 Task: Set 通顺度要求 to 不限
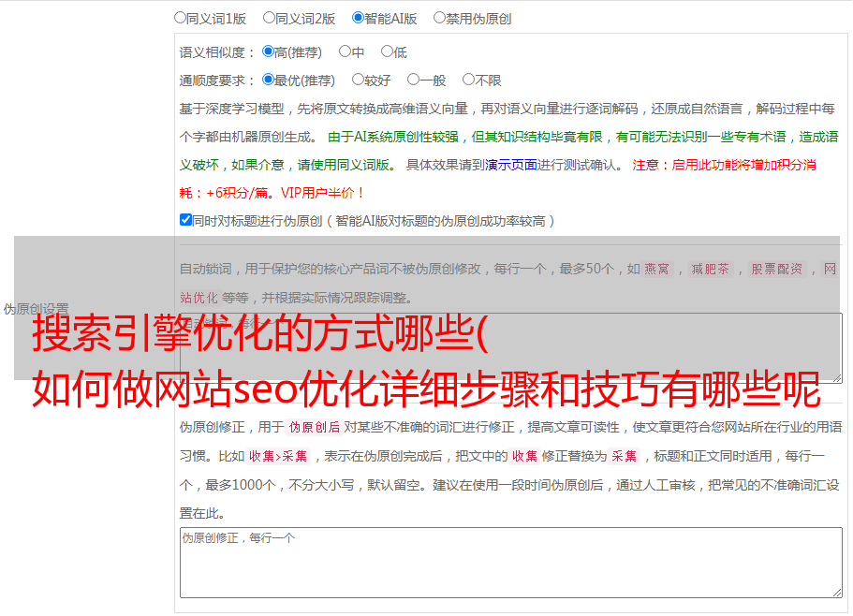pyautogui.click(x=468, y=80)
